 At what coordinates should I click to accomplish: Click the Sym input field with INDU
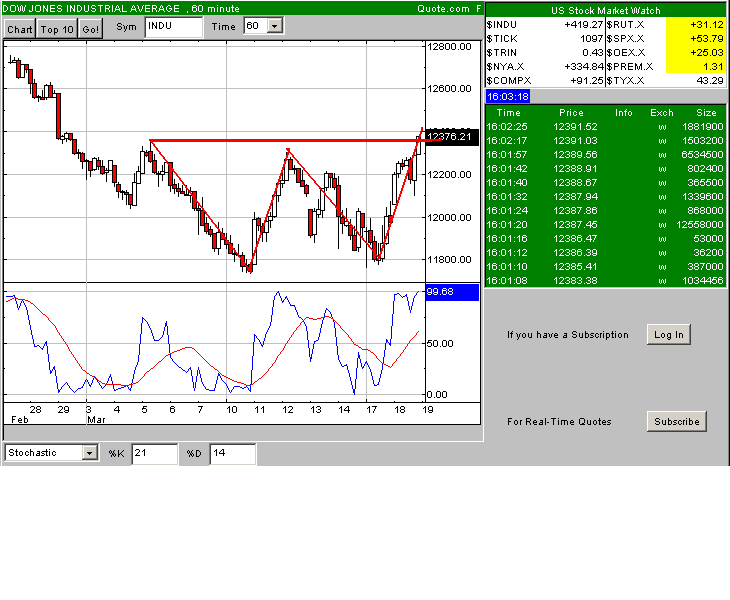click(x=174, y=27)
